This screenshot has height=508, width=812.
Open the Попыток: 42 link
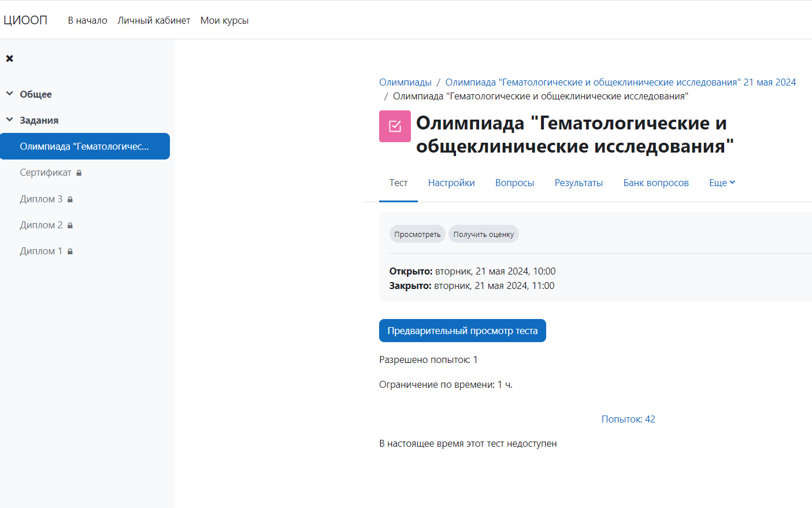[628, 419]
